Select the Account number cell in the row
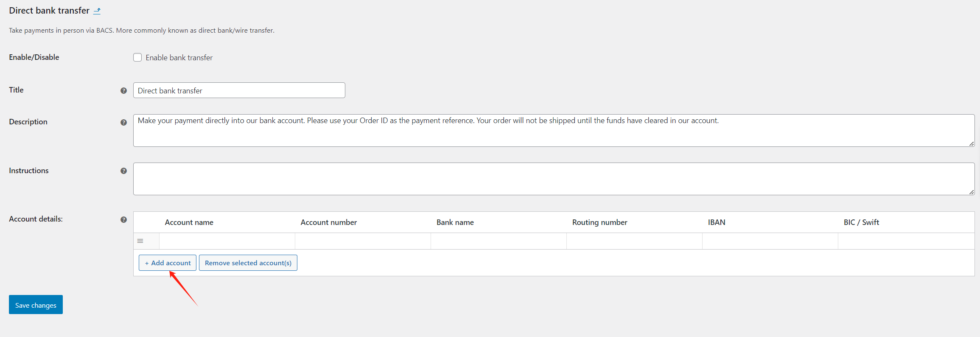980x337 pixels. click(x=363, y=241)
